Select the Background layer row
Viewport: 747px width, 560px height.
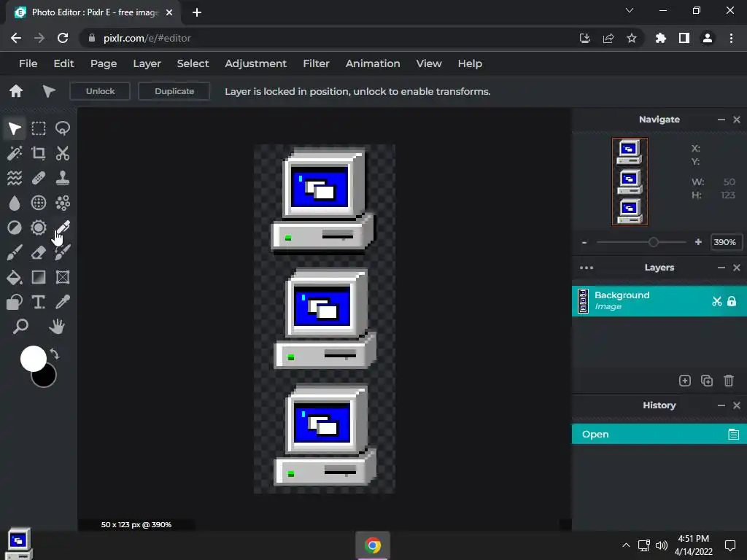(659, 301)
